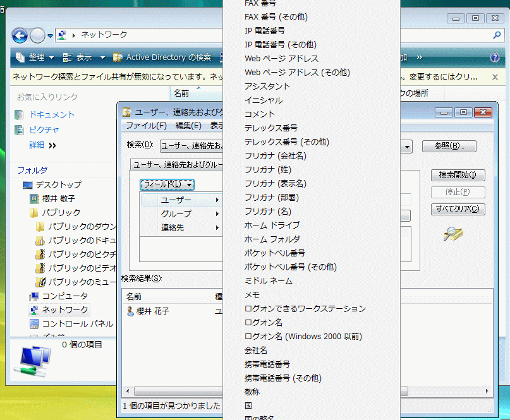Open the フィールド(L) dropdown button
Screen dimensions: 510x420
[167, 184]
